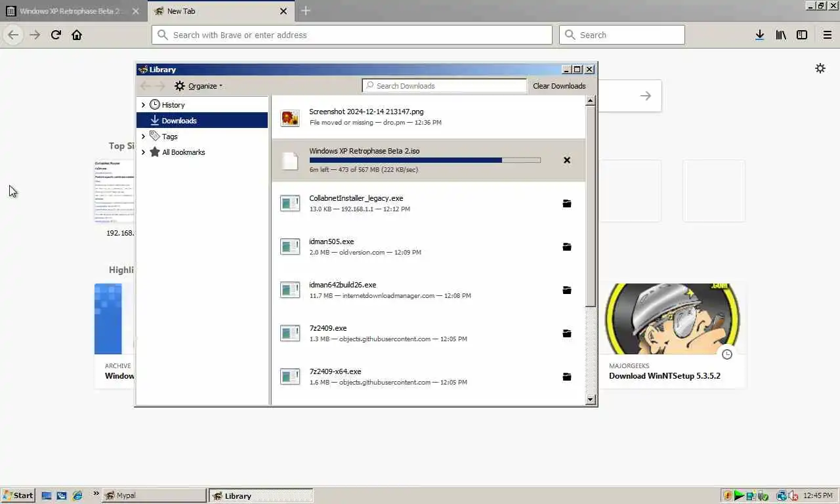Image resolution: width=840 pixels, height=504 pixels.
Task: Toggle the browser sidebar icon
Action: coord(802,35)
